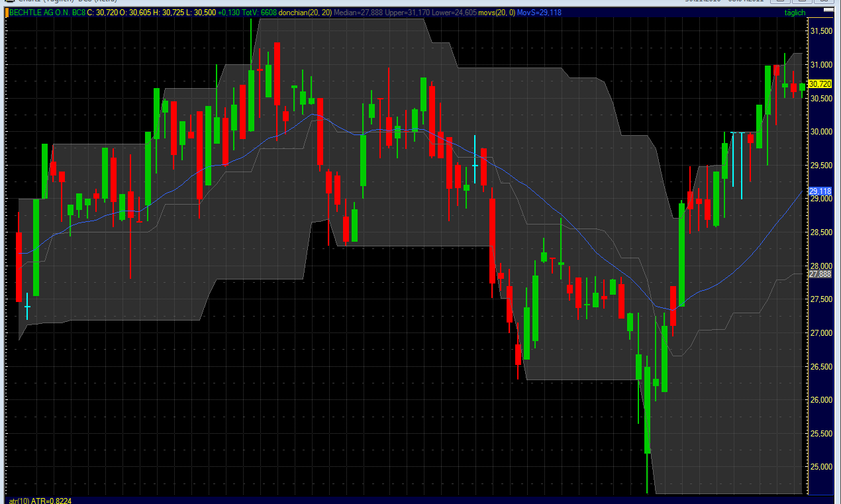The width and height of the screenshot is (841, 504).
Task: Click the Upper=31,170 indicator value
Action: click(x=407, y=12)
